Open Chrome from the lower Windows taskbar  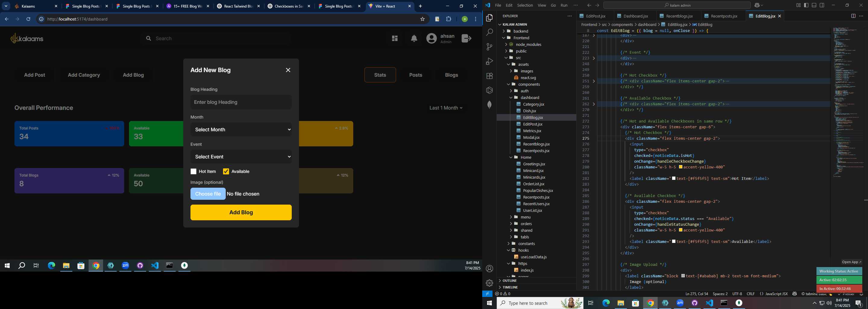point(651,303)
